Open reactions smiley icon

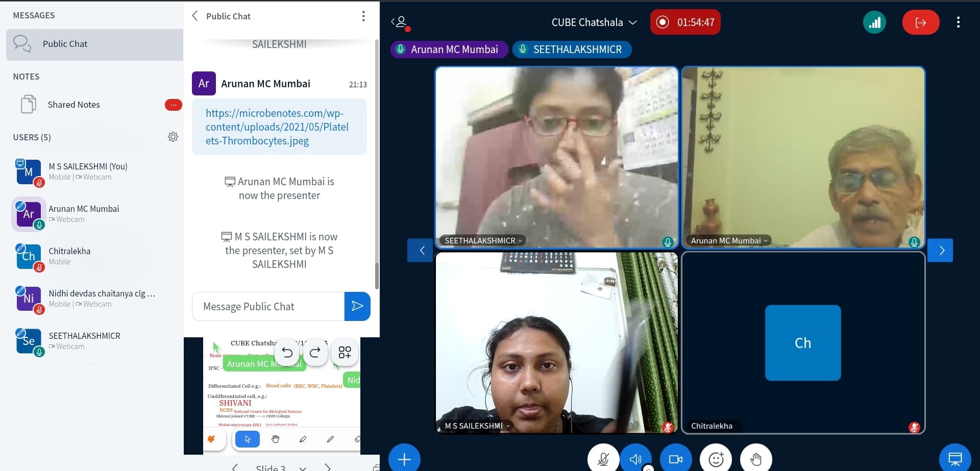[716, 459]
